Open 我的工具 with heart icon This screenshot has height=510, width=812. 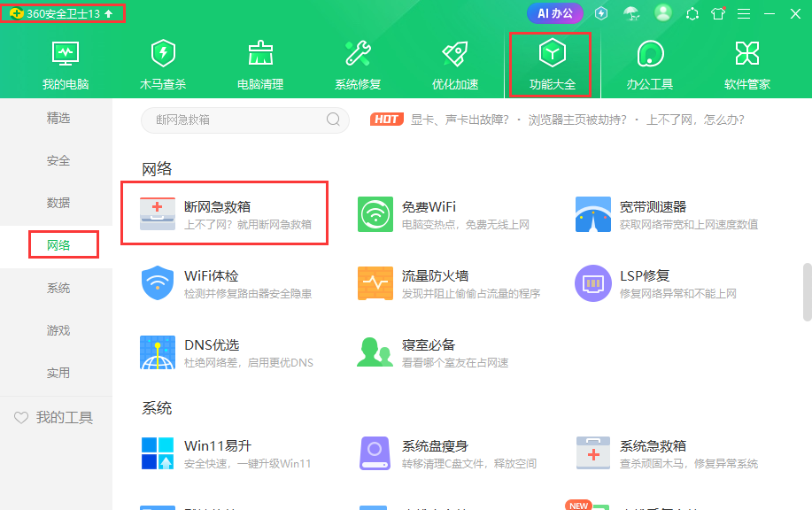(53, 417)
